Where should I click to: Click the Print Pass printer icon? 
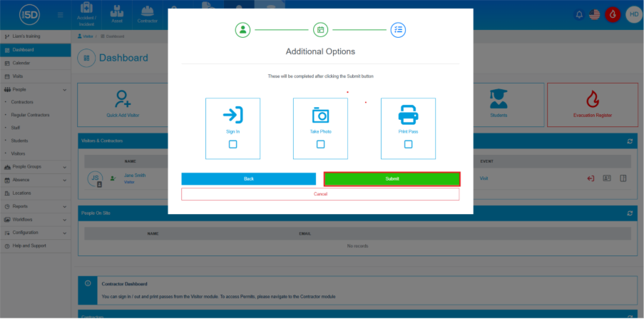[x=408, y=115]
